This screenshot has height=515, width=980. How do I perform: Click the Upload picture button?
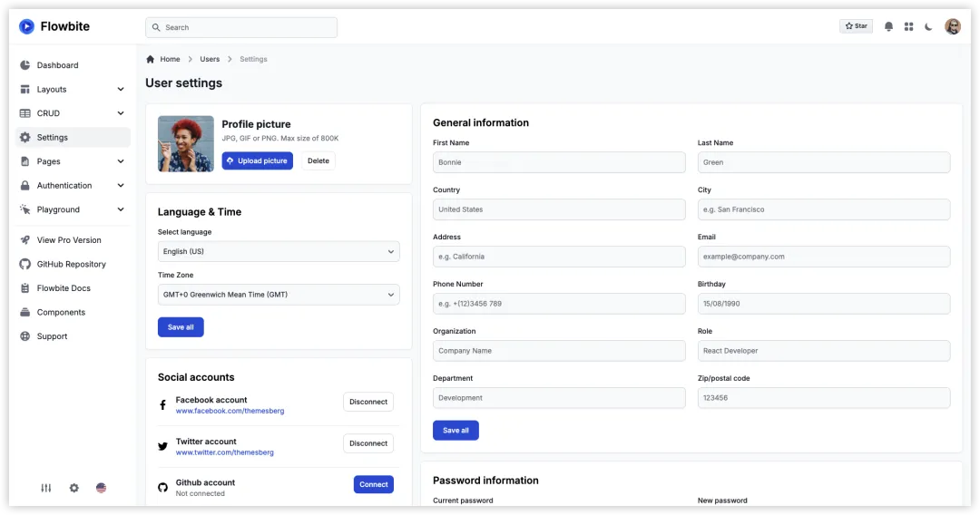pyautogui.click(x=257, y=161)
